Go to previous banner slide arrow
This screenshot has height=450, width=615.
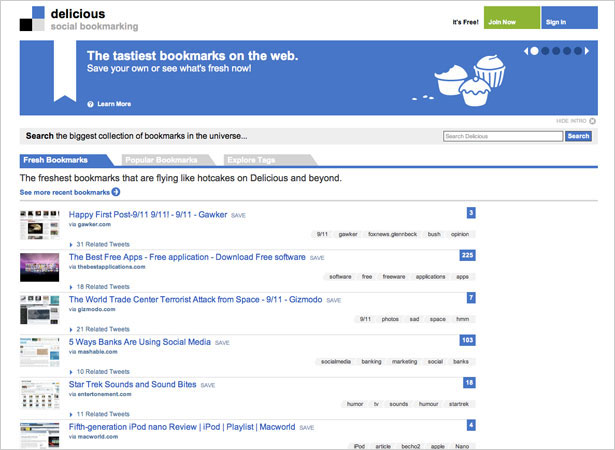point(526,51)
